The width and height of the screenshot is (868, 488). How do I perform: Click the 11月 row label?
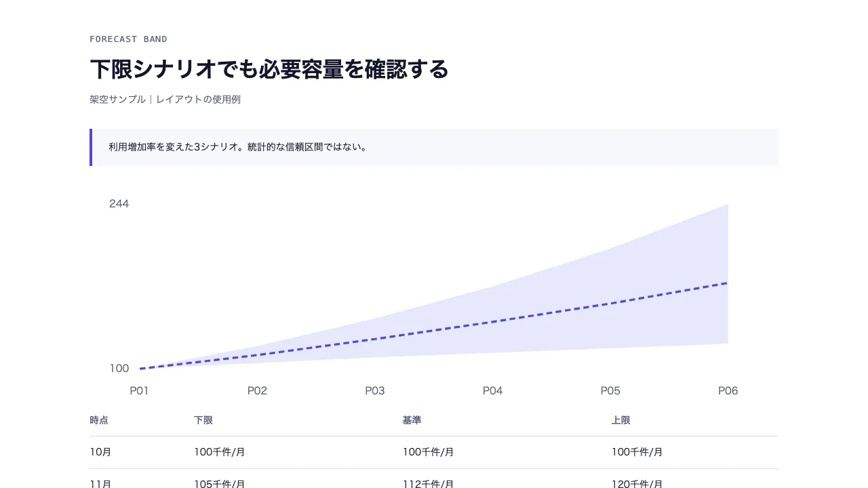pyautogui.click(x=100, y=483)
